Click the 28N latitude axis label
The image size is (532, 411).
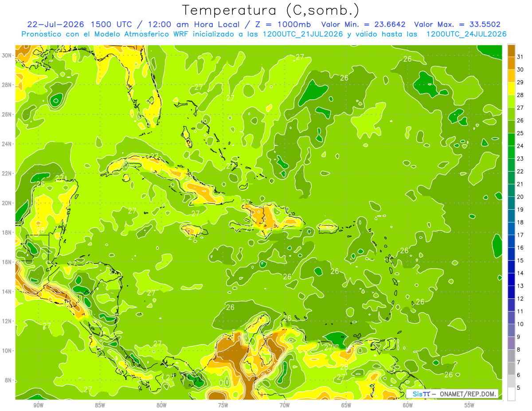7,85
